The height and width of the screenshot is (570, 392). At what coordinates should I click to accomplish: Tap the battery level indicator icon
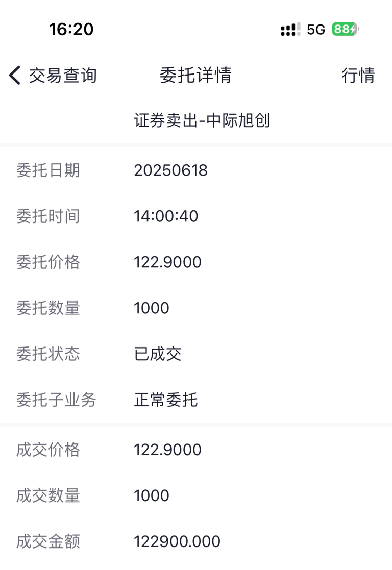(x=346, y=29)
